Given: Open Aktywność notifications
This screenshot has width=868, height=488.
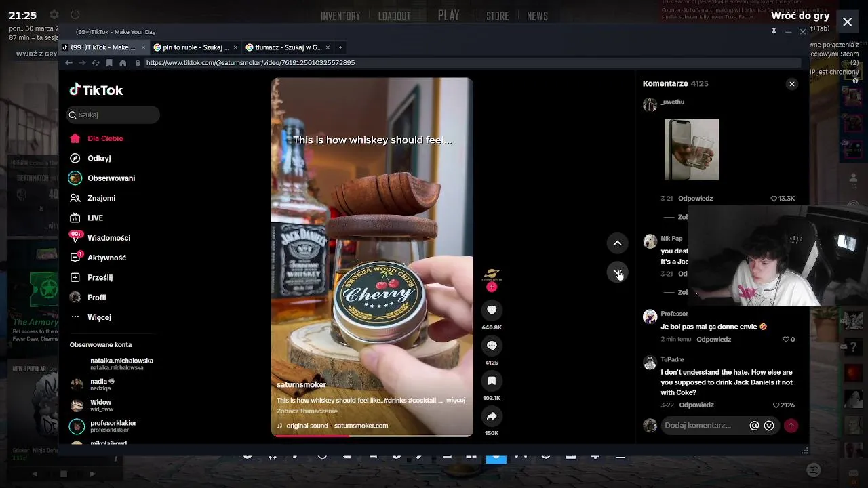Looking at the screenshot, I should [98, 258].
